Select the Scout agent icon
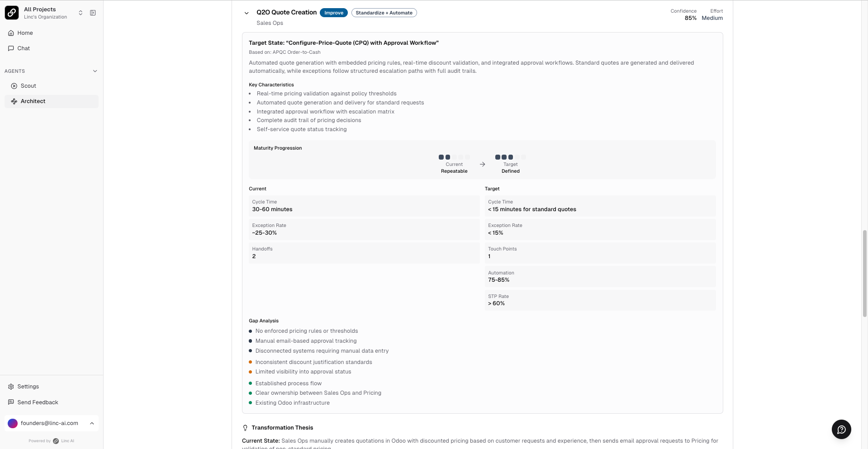The height and width of the screenshot is (449, 868). [14, 86]
